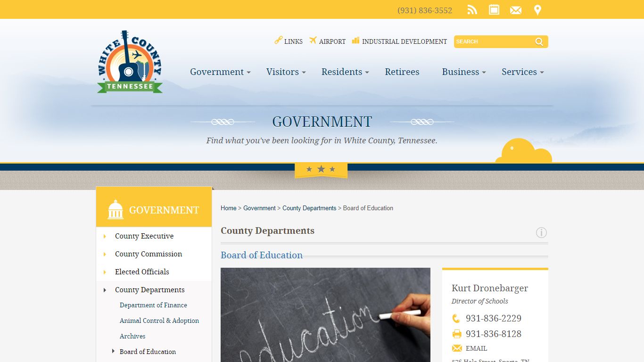Open Animal Control & Adoption link

click(x=159, y=321)
